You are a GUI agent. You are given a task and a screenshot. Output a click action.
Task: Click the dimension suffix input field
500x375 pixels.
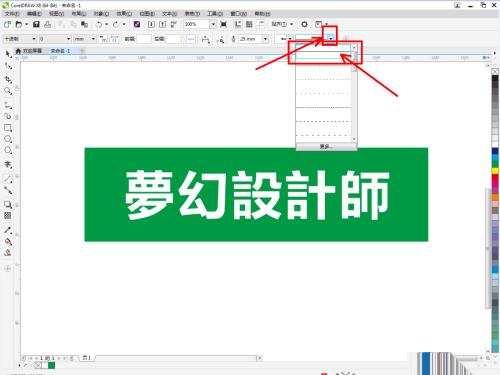pos(173,39)
